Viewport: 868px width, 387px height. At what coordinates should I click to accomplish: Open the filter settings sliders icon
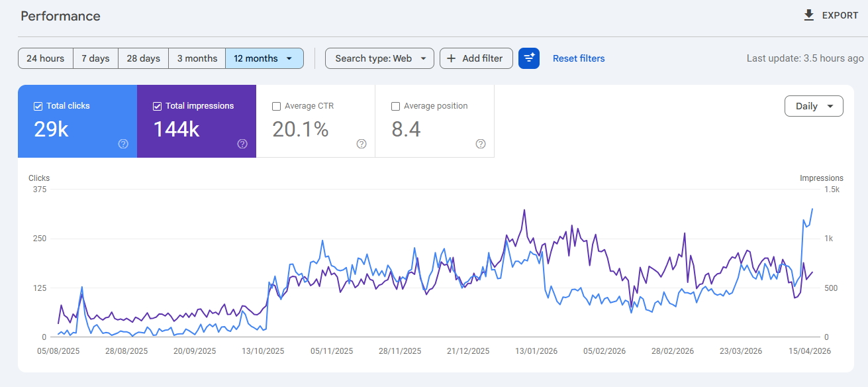pyautogui.click(x=529, y=58)
